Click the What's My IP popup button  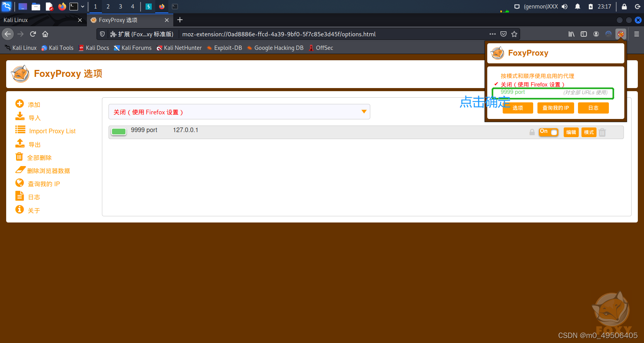pos(556,108)
